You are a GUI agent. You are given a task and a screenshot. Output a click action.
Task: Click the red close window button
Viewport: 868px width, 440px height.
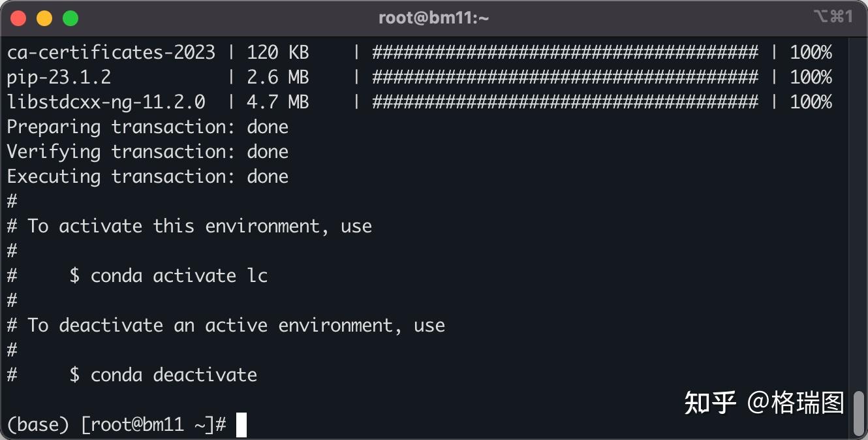[18, 18]
